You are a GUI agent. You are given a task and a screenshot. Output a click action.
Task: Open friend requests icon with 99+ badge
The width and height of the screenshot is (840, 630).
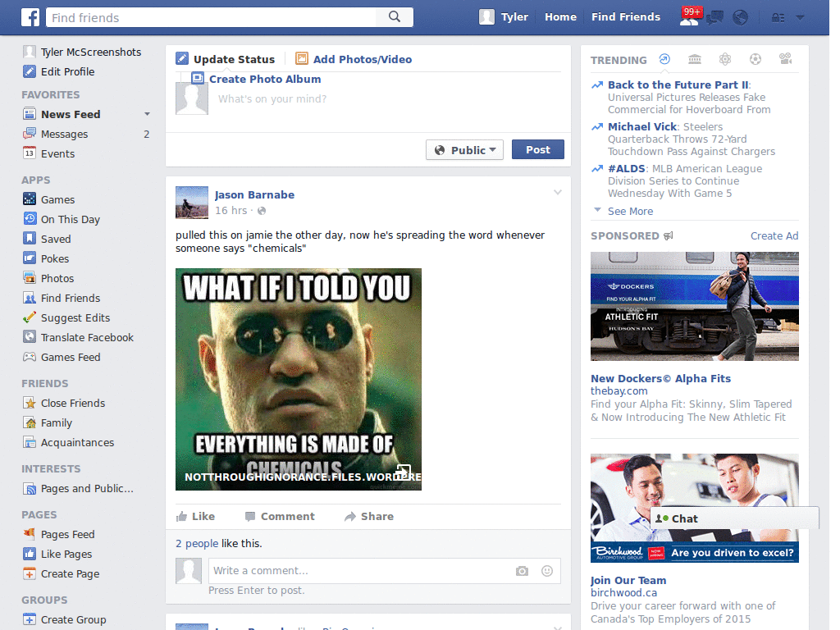(689, 17)
